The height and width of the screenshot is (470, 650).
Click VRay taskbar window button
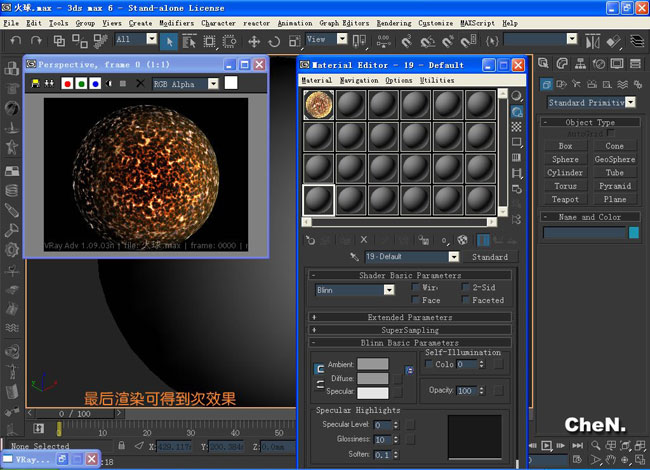pyautogui.click(x=32, y=459)
